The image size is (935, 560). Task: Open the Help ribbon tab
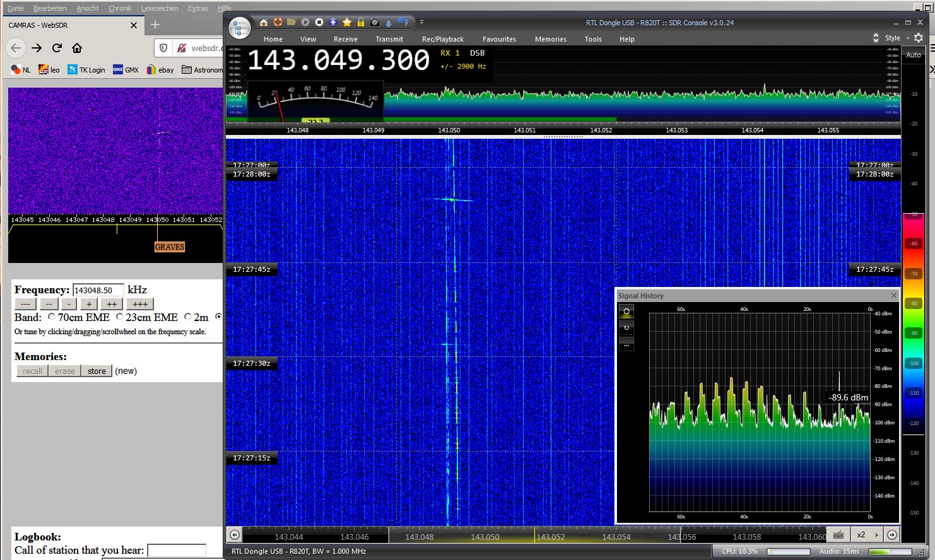tap(627, 39)
